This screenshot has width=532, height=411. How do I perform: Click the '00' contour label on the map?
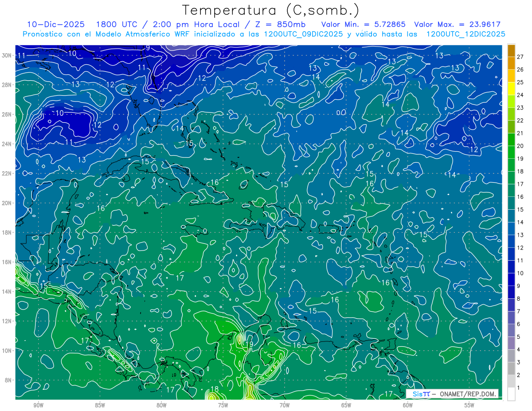(x=341, y=113)
